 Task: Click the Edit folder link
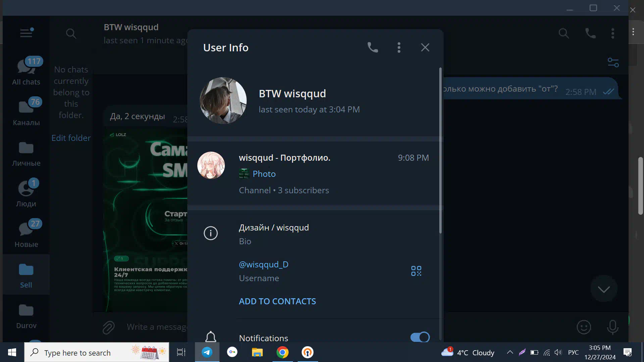[71, 138]
